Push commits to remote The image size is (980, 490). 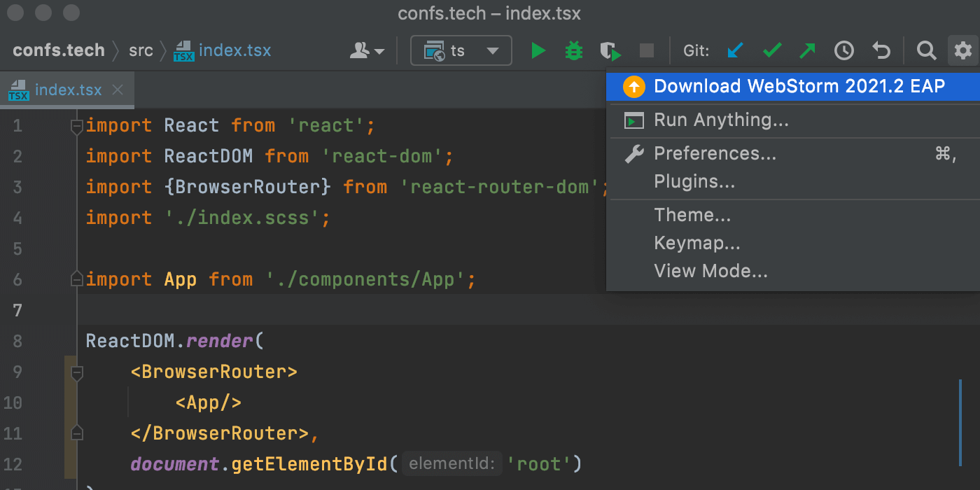(x=808, y=50)
